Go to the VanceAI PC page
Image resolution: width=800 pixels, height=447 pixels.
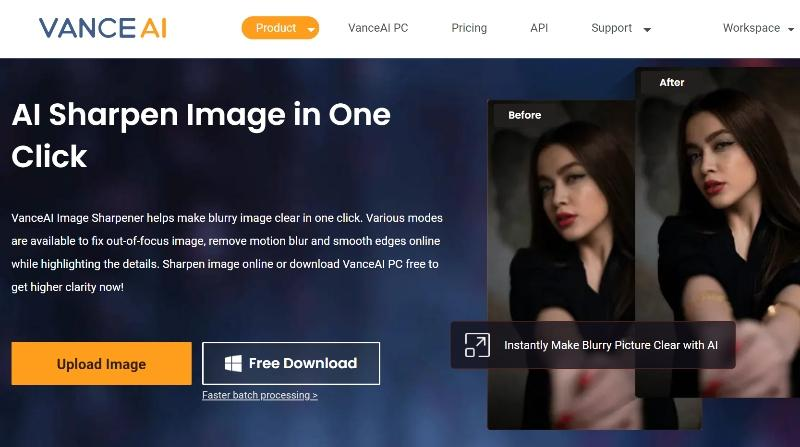click(378, 28)
